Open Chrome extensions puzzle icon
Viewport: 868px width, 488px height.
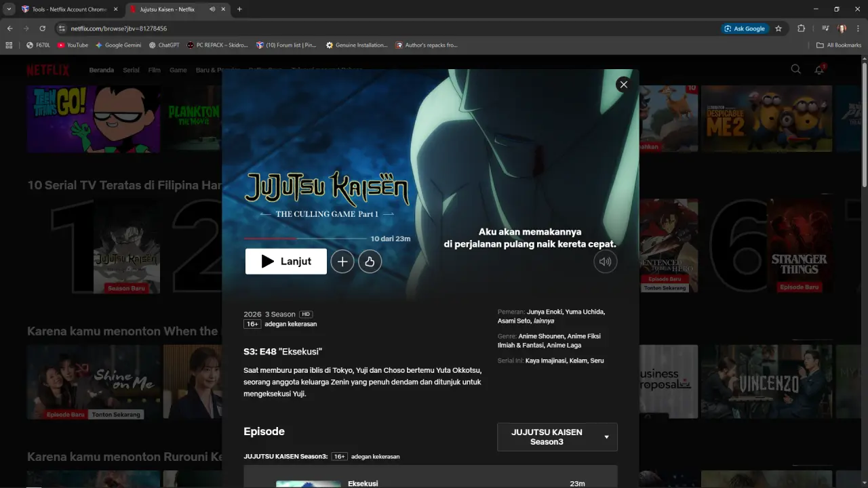click(801, 28)
